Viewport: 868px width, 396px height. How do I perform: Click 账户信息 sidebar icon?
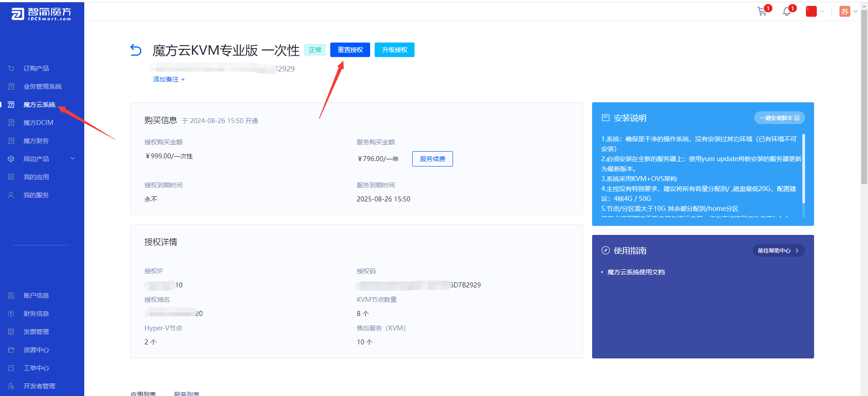tap(11, 296)
